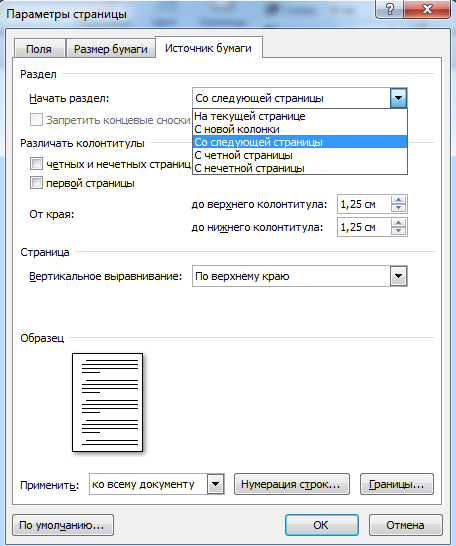Open Вертикальное выравнивание dropdown
This screenshot has height=546, width=456.
pos(399,276)
